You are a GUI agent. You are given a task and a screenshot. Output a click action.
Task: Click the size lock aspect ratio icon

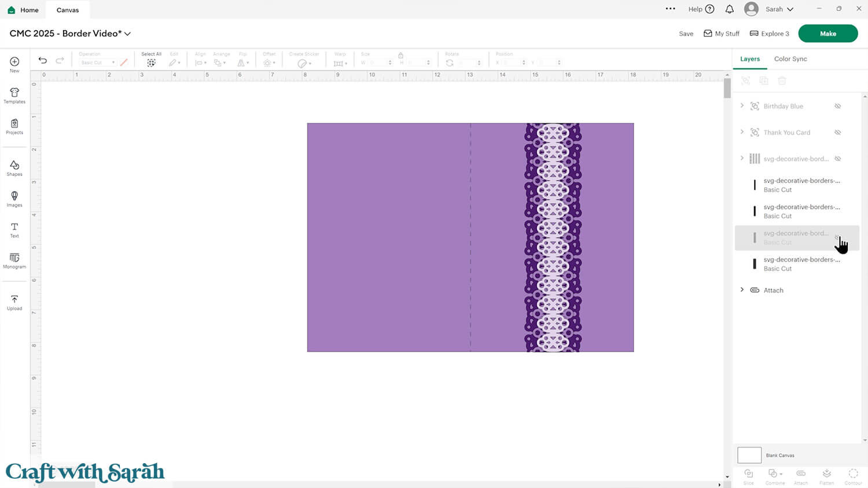point(400,55)
